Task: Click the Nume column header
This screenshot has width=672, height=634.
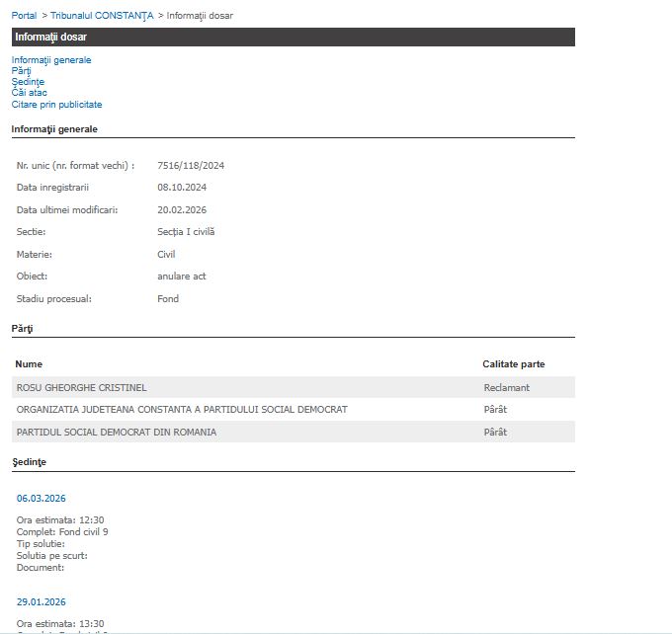Action: tap(29, 364)
